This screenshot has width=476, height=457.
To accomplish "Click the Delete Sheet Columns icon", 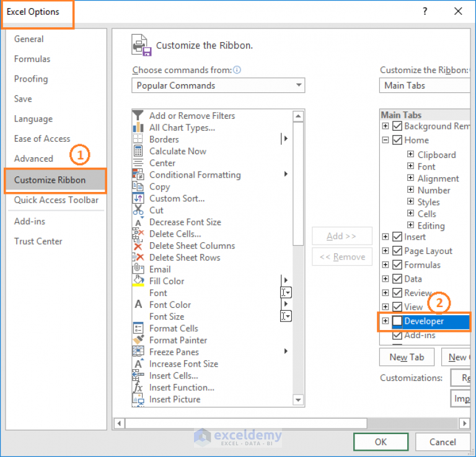I will click(x=138, y=246).
